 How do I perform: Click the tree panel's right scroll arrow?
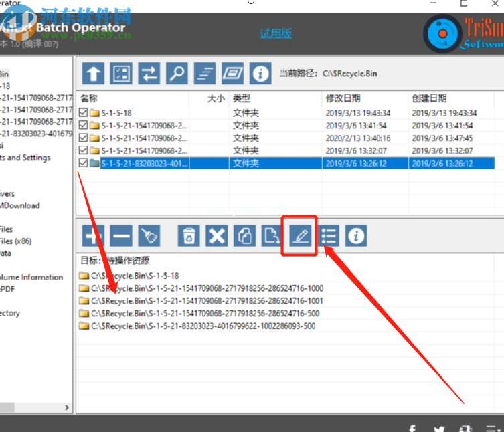tap(66, 407)
